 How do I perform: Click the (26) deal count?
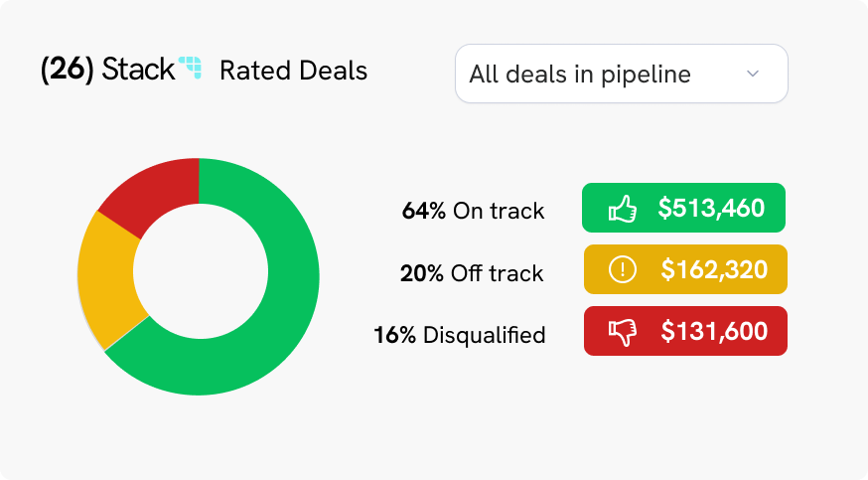click(68, 71)
